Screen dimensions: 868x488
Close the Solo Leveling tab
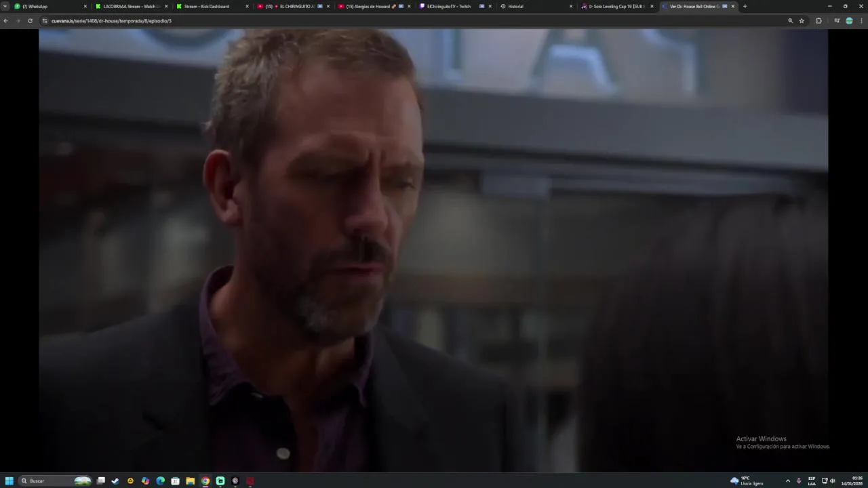652,6
